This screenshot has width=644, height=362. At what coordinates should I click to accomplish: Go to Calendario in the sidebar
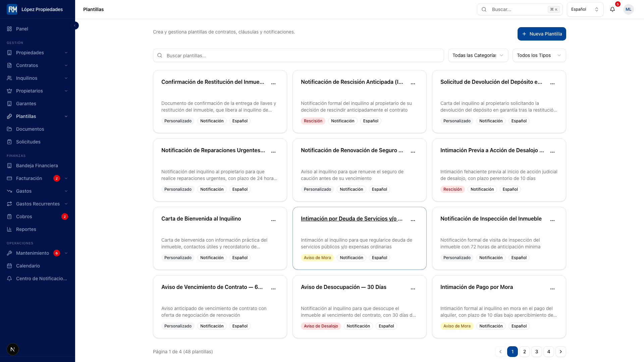pyautogui.click(x=38, y=266)
